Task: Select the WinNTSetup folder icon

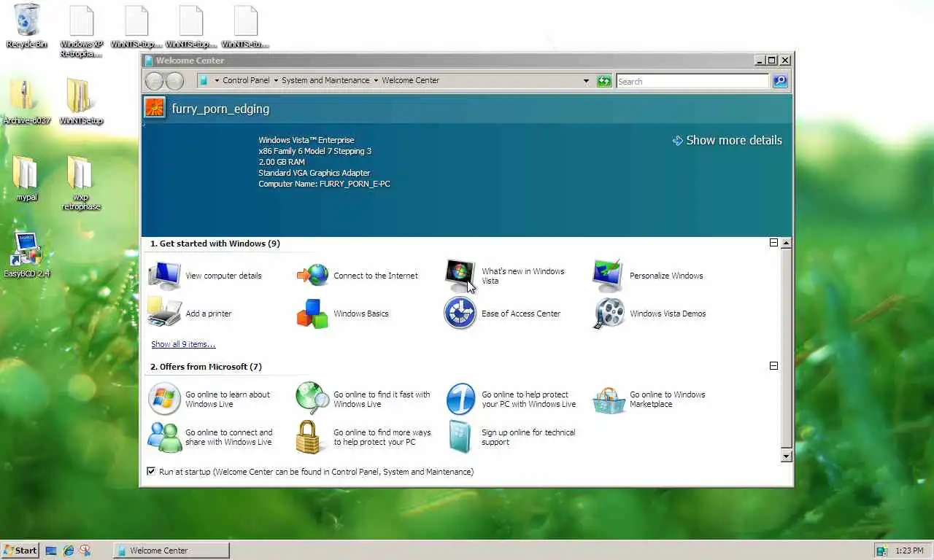Action: point(80,102)
